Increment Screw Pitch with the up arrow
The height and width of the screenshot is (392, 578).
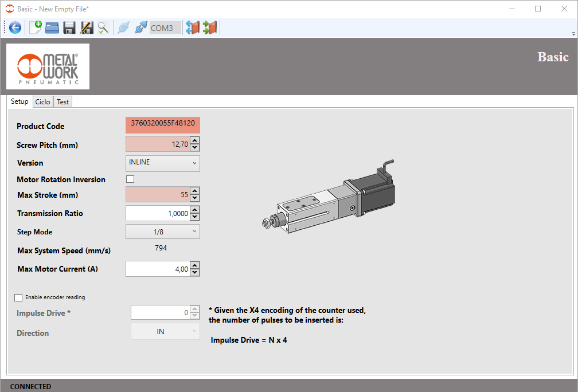pyautogui.click(x=195, y=141)
